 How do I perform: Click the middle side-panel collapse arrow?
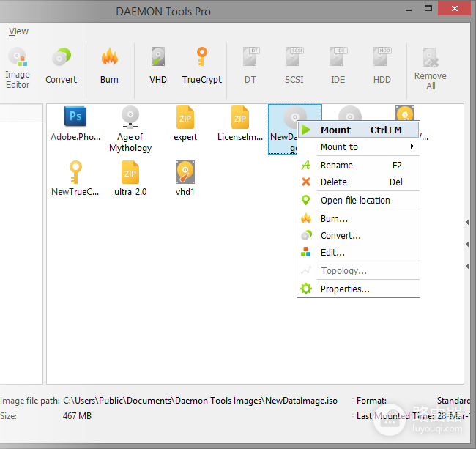tap(467, 244)
